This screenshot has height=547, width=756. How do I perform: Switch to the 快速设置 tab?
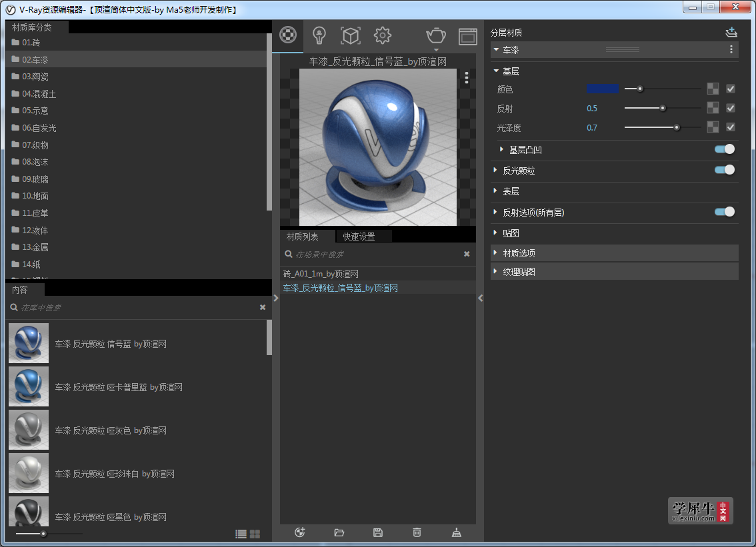tap(364, 236)
